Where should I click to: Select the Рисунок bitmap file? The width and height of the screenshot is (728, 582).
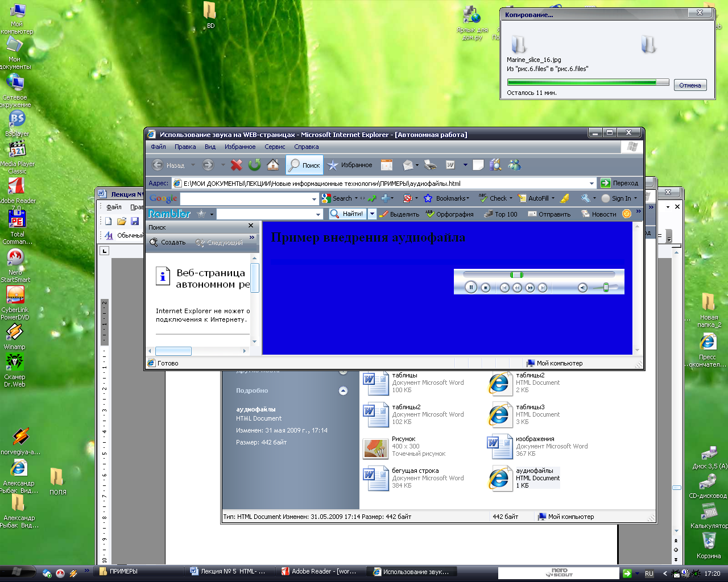[404, 446]
